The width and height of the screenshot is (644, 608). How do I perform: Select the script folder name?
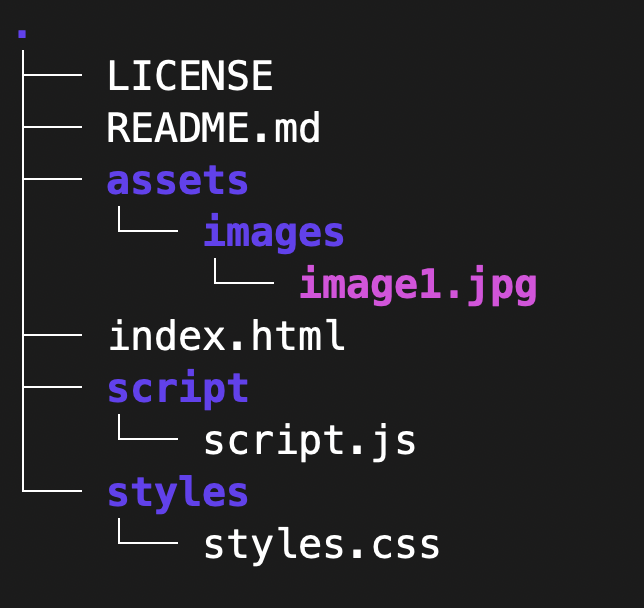click(178, 389)
